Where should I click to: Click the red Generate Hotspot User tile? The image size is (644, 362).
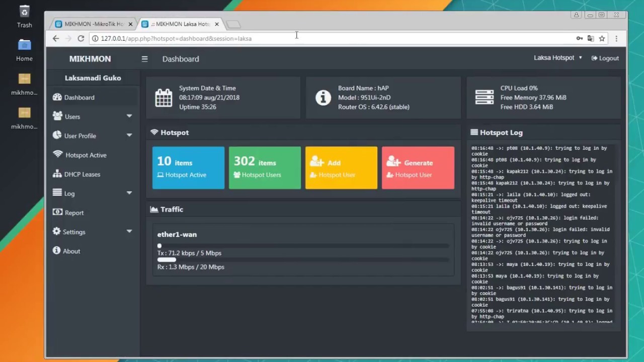(418, 168)
